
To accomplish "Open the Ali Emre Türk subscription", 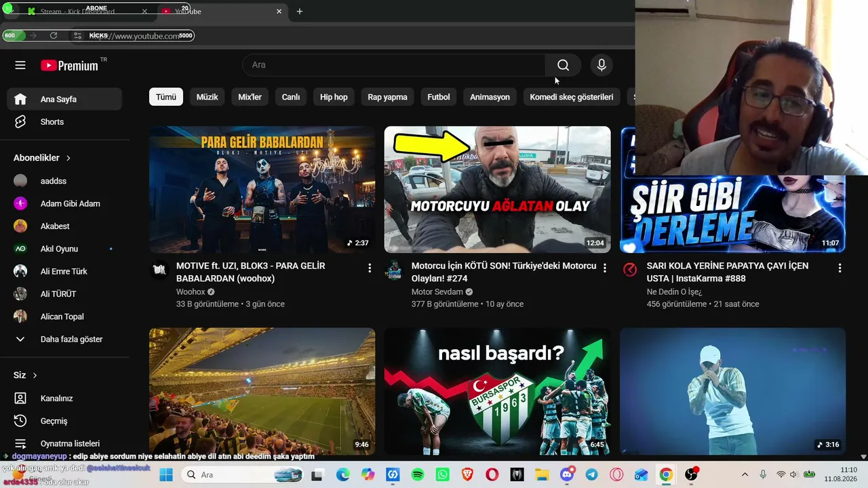I will [x=64, y=271].
